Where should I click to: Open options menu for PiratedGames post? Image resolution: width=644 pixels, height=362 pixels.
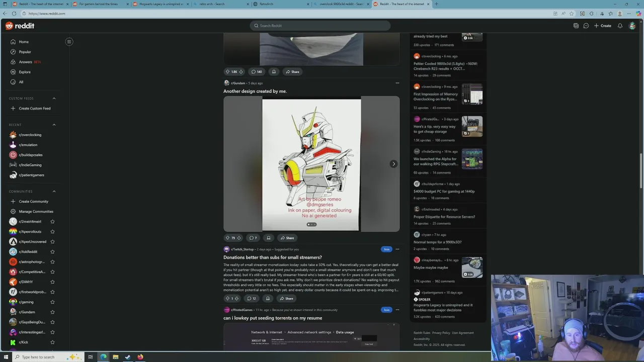397,310
